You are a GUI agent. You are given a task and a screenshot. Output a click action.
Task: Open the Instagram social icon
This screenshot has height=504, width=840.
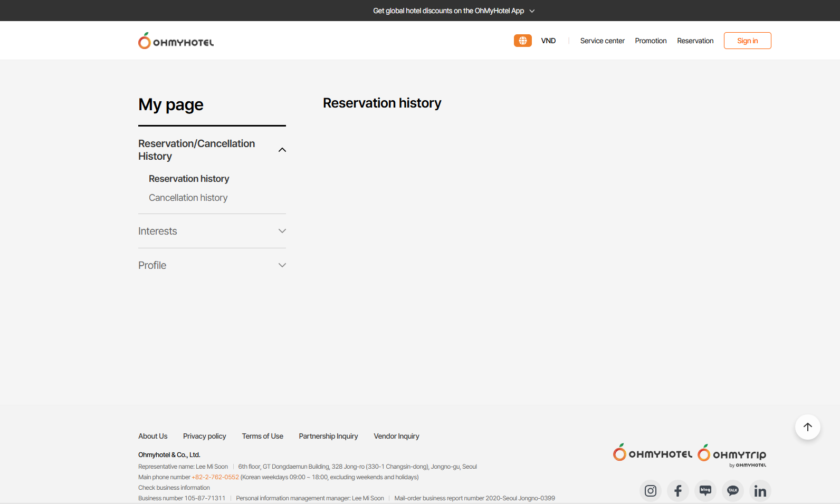tap(651, 491)
